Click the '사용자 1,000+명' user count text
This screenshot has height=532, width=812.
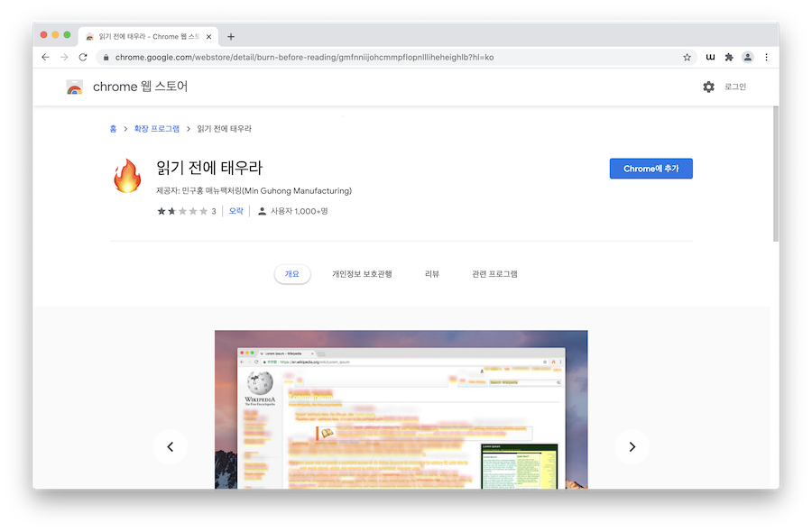point(300,211)
